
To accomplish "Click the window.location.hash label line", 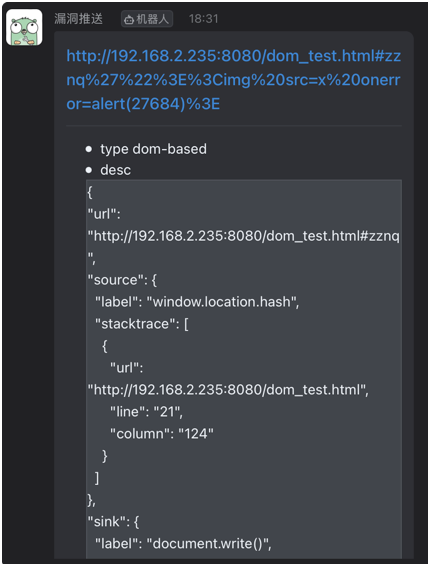I will [197, 302].
